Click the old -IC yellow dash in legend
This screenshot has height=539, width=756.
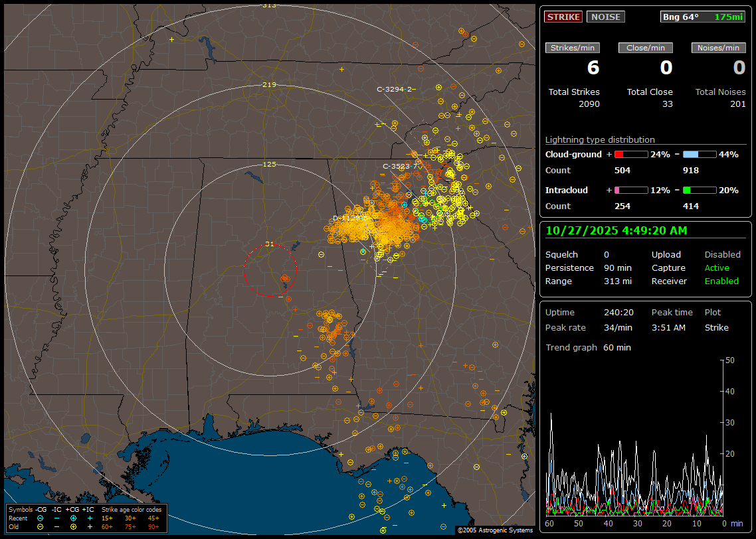(56, 526)
